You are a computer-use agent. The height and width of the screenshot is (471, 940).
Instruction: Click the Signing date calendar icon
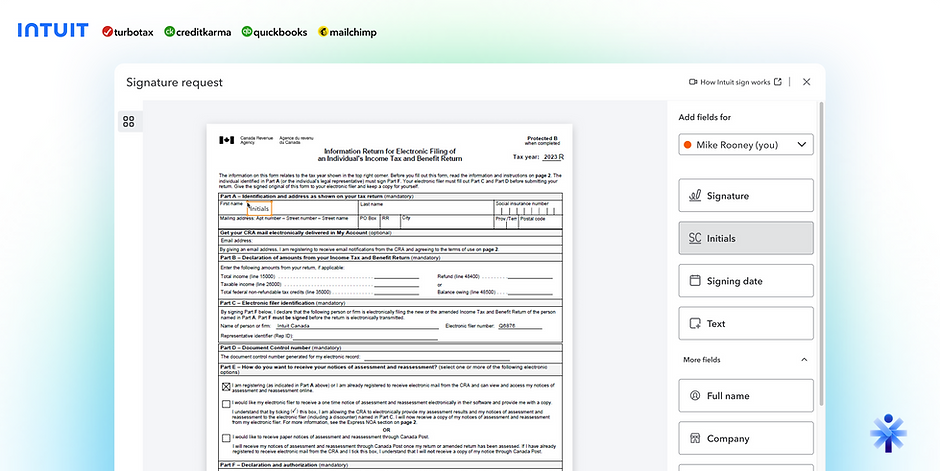pyautogui.click(x=695, y=280)
